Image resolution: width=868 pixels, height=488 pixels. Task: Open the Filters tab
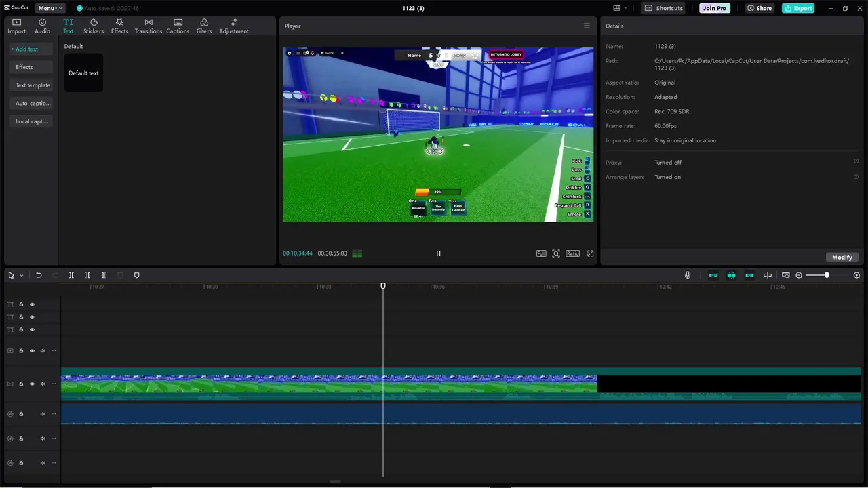204,26
